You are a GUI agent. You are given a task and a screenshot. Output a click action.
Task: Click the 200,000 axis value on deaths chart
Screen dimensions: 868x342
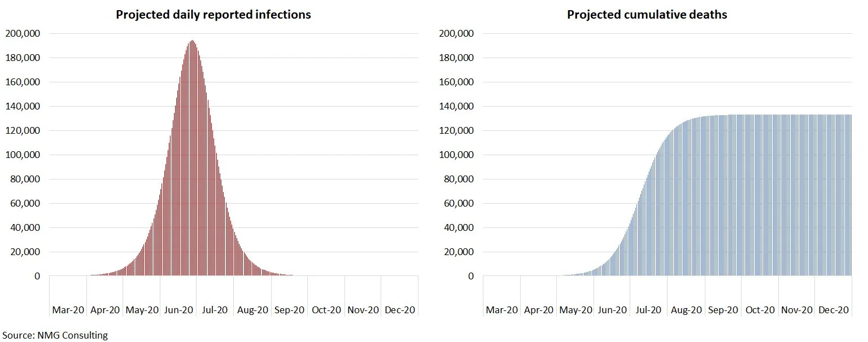click(456, 33)
